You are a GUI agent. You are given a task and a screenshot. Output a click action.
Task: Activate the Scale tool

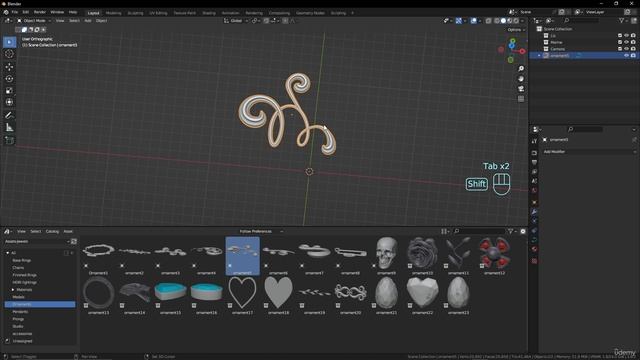(x=9, y=90)
